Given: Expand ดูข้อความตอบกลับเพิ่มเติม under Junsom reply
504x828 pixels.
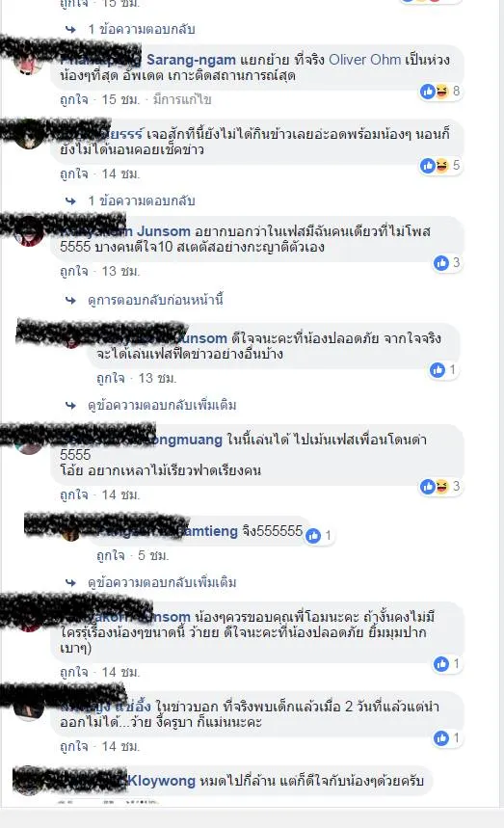Looking at the screenshot, I should click(162, 405).
